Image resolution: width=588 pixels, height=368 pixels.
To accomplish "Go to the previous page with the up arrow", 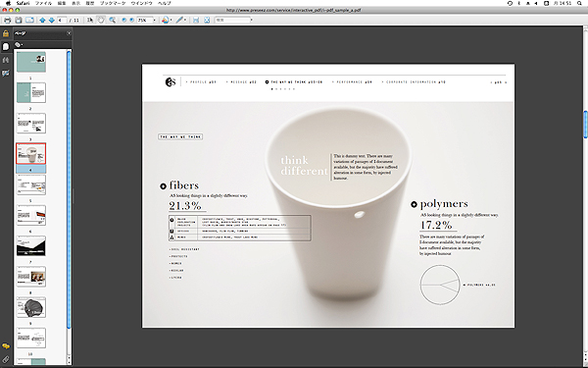I will 42,20.
